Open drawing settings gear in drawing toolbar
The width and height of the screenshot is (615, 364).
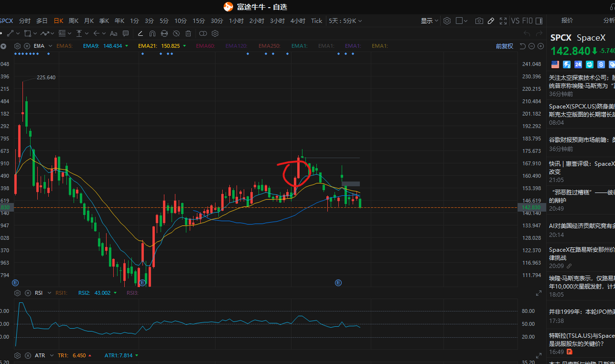pos(215,33)
